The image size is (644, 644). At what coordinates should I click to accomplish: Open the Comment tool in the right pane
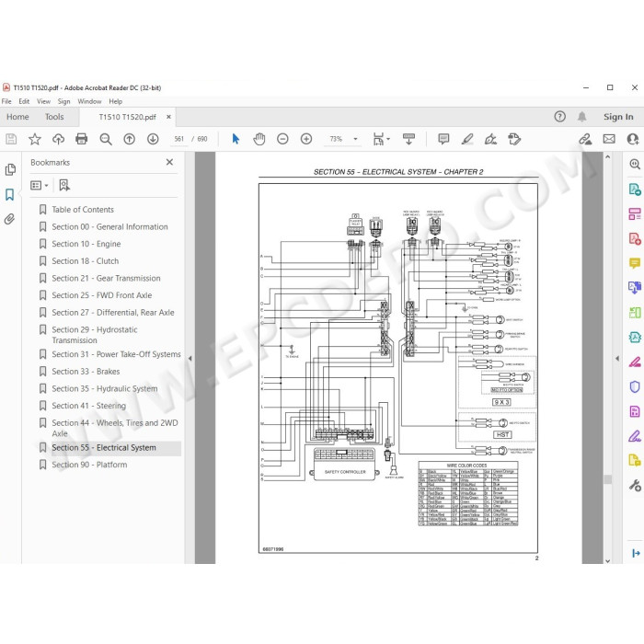[x=635, y=263]
